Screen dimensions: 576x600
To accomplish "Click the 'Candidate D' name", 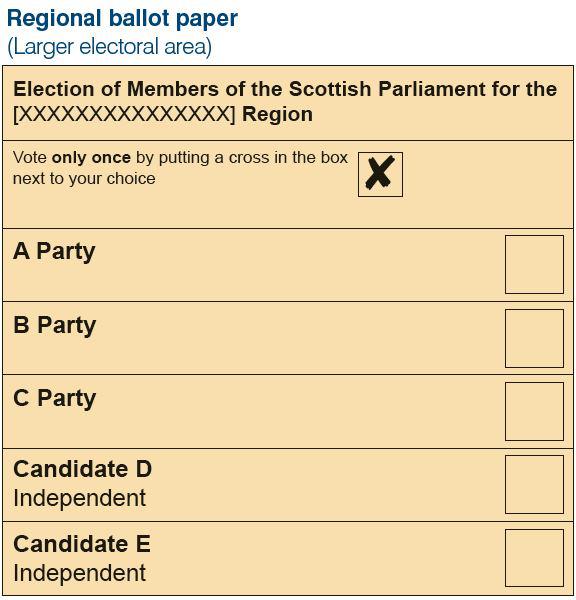I will click(x=83, y=469).
